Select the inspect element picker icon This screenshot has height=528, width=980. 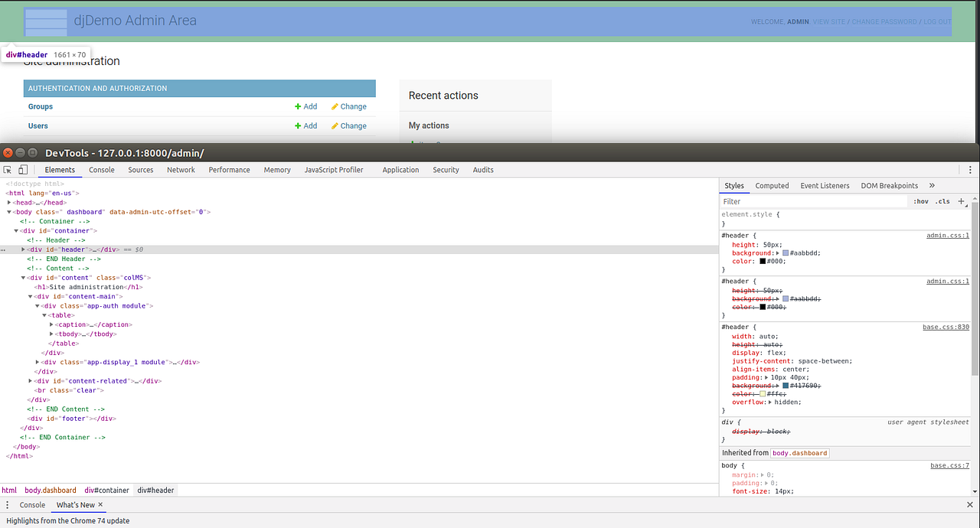(8, 169)
